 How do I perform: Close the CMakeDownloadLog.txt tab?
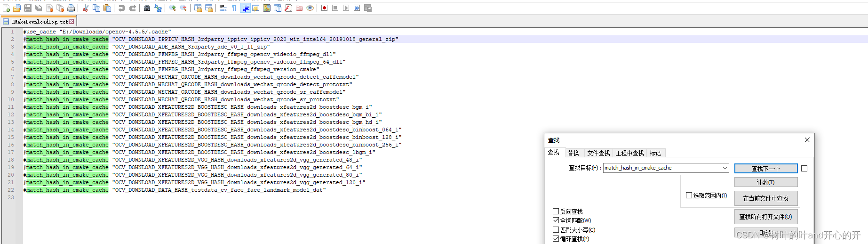(72, 22)
